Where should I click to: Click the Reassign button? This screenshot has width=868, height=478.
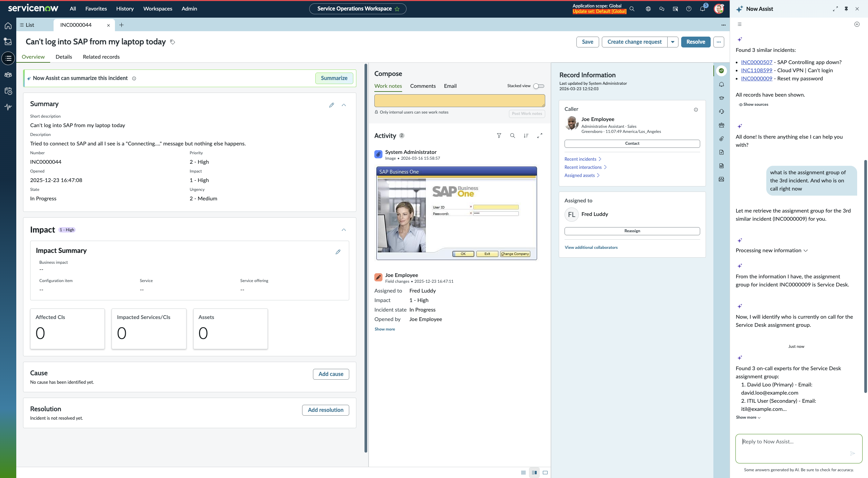(632, 231)
